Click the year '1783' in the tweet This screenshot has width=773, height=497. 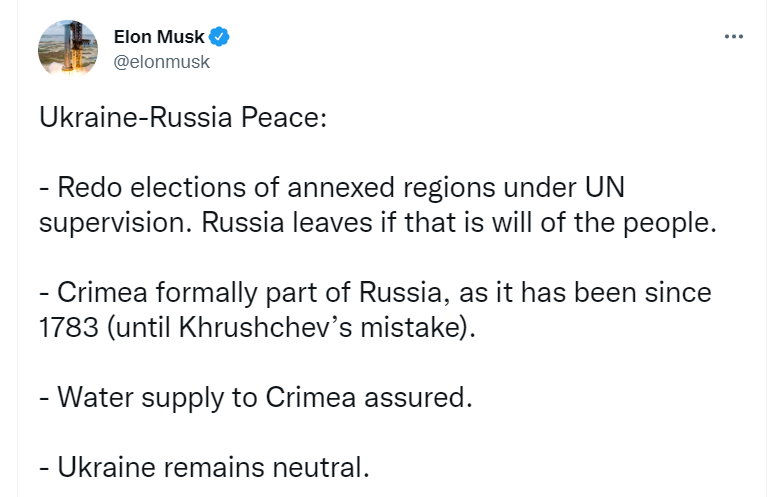69,327
